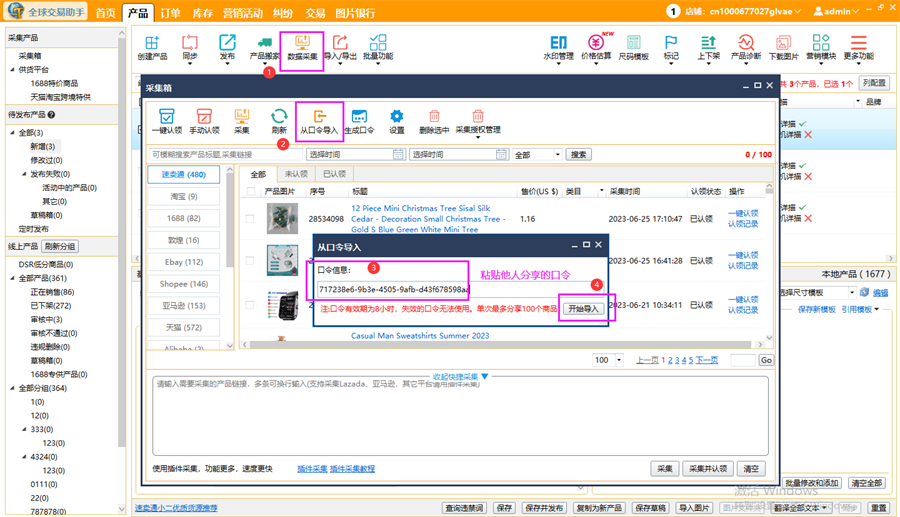The width and height of the screenshot is (900, 517).
Task: Click the 手动认领 icon
Action: click(204, 121)
